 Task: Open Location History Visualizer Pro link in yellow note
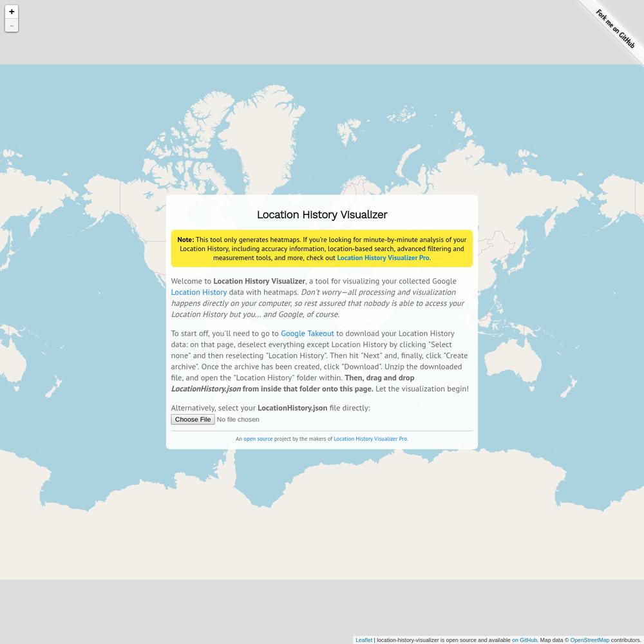pyautogui.click(x=383, y=258)
